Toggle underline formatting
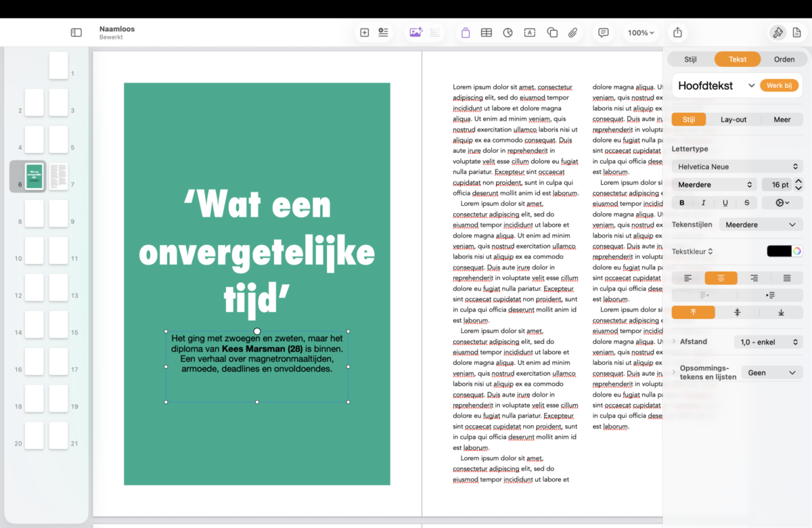Screen dimensions: 812x528 click(x=725, y=202)
